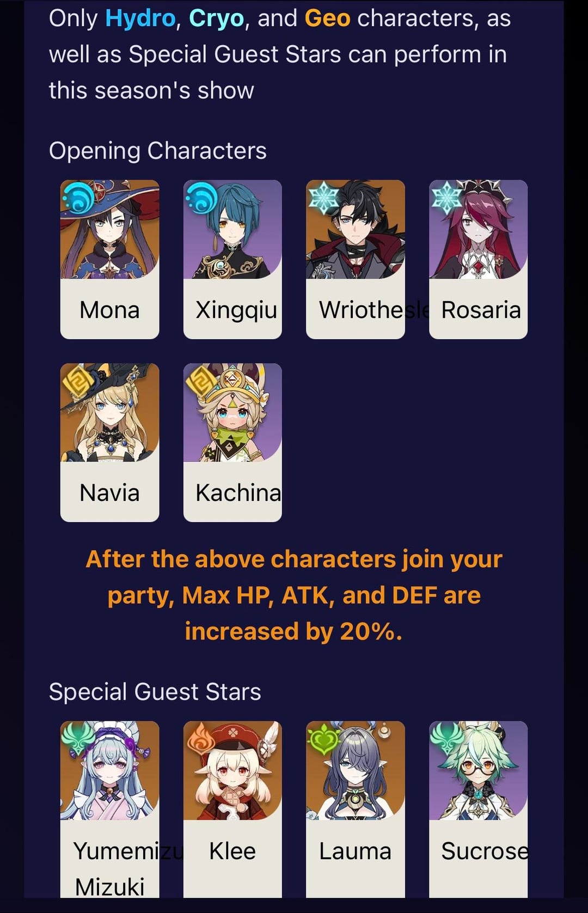Click the Dendro element icon on Lauma
Viewport: 588px width, 913px height.
coord(324,739)
